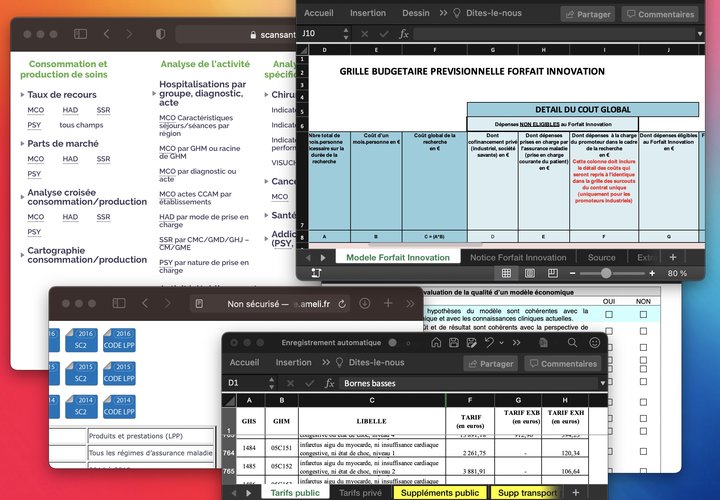Toggle sidebar in scansante Safari window
This screenshot has height=500, width=720.
pos(80,34)
